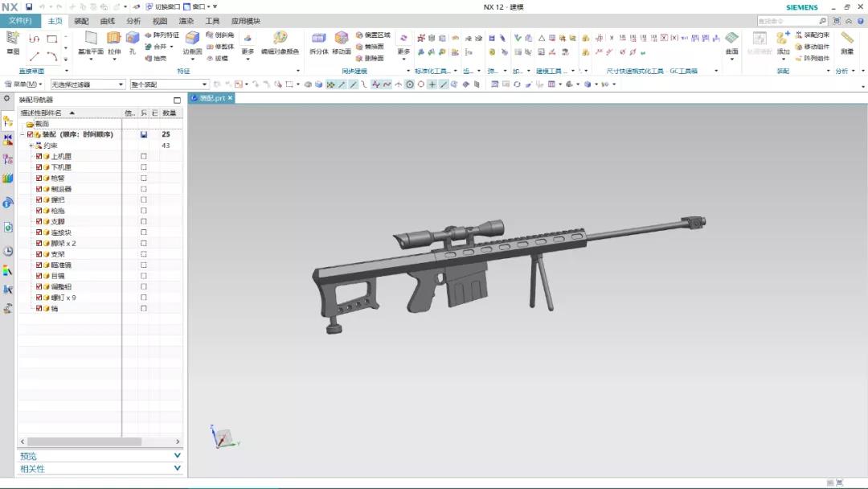The height and width of the screenshot is (489, 868).
Task: Click the 装配约束 button
Action: 812,35
